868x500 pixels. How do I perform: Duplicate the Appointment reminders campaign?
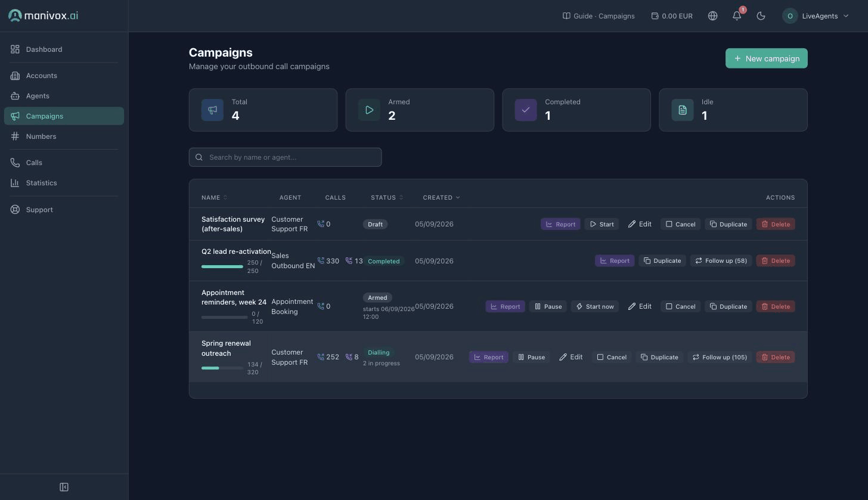click(728, 306)
